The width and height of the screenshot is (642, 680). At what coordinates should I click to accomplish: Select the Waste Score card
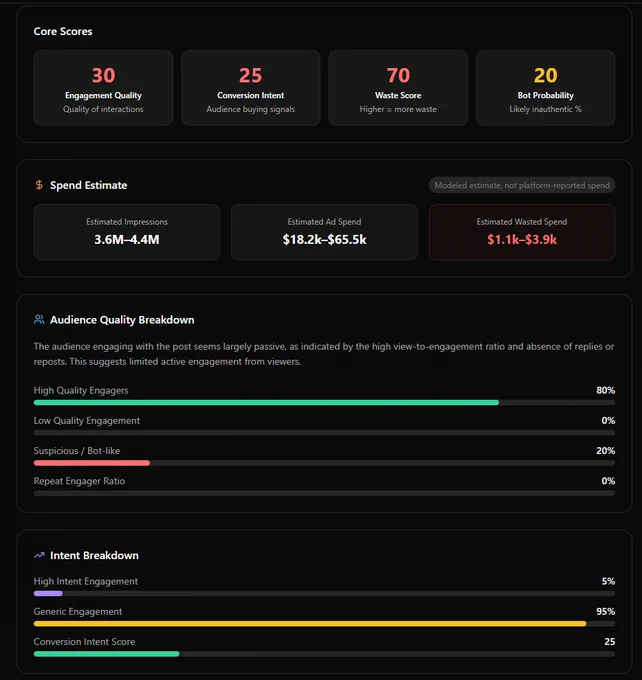[x=398, y=88]
